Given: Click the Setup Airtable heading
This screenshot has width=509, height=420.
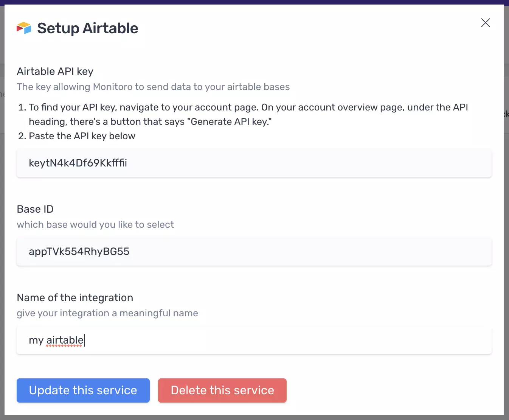Looking at the screenshot, I should click(88, 28).
